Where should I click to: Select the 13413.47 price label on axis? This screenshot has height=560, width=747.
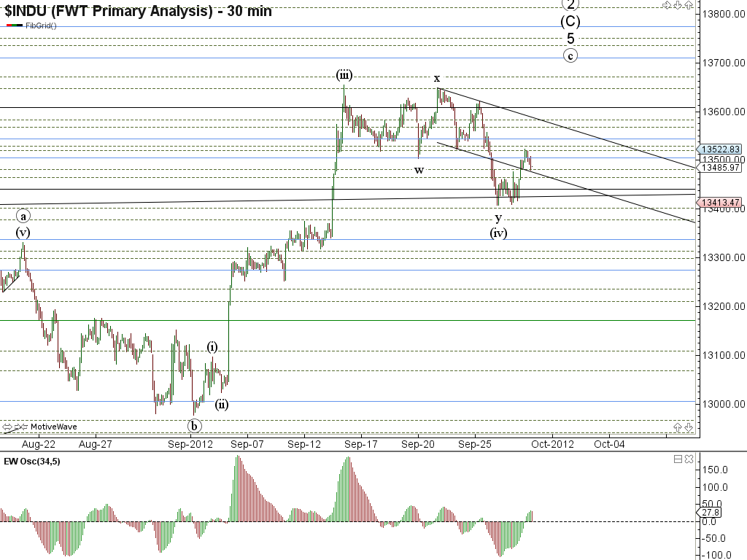tap(721, 203)
